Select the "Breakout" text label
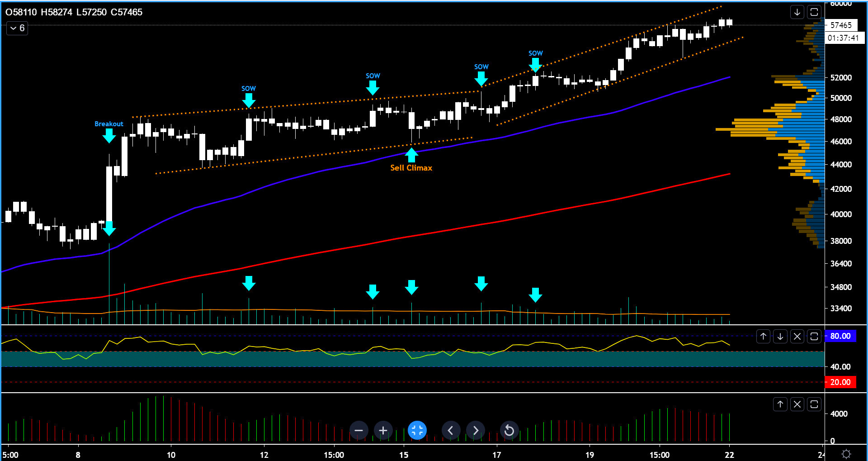Image resolution: width=868 pixels, height=461 pixels. [108, 124]
